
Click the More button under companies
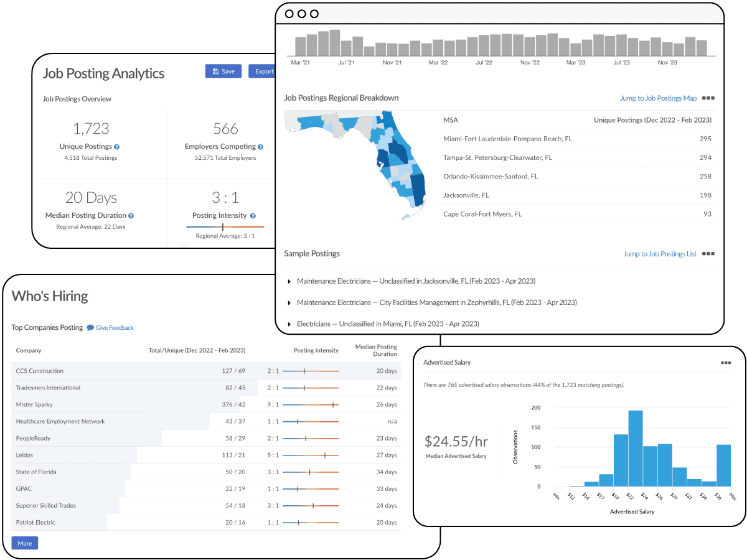point(25,543)
